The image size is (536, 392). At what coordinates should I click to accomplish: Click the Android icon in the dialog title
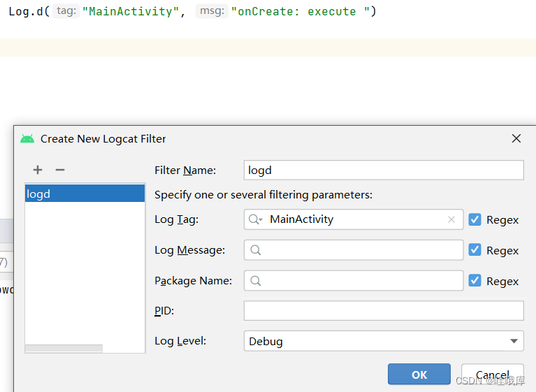pos(27,139)
